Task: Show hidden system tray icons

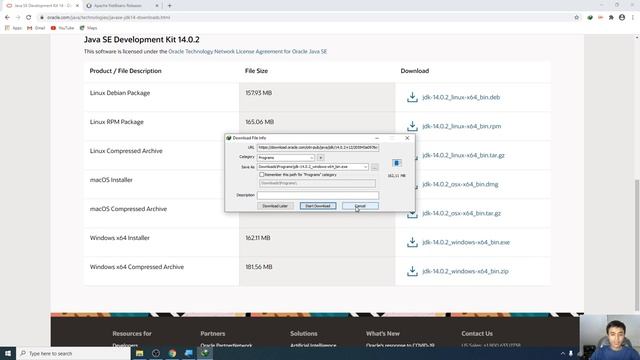Action: coord(562,353)
